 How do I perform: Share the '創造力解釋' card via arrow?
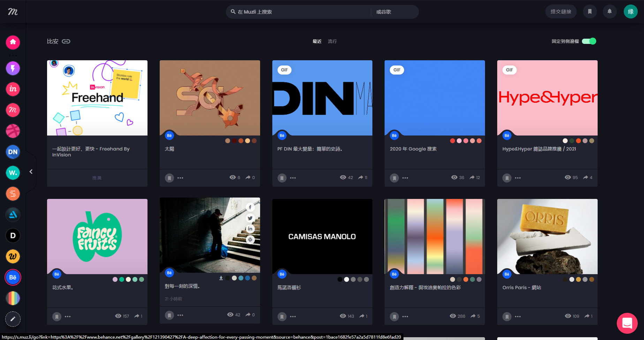[x=473, y=316]
